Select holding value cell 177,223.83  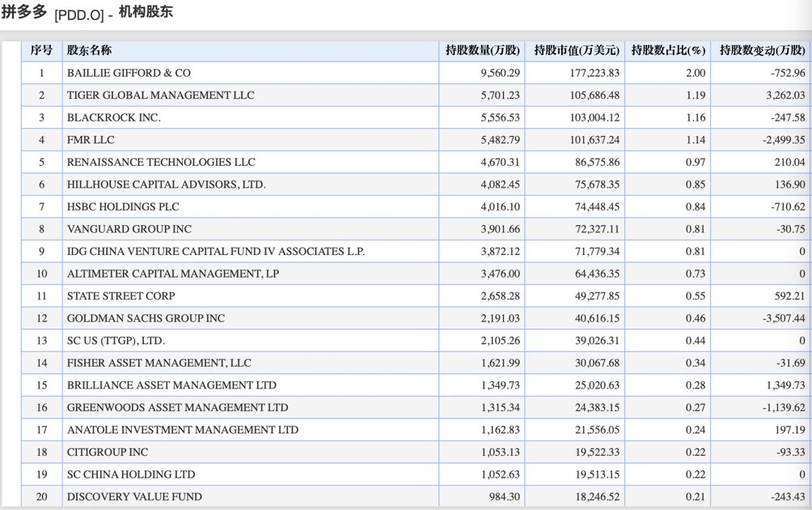pos(594,73)
